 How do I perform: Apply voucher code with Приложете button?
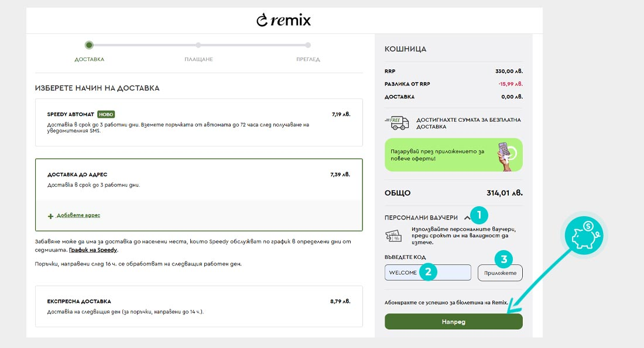[500, 273]
